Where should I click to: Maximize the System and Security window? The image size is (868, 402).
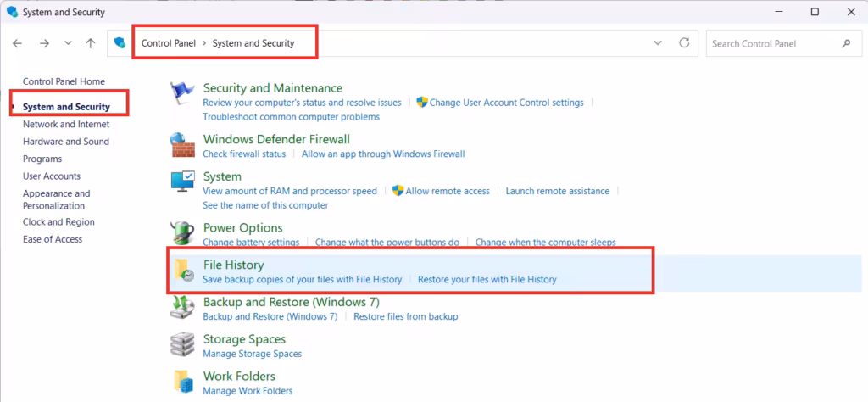click(x=815, y=12)
